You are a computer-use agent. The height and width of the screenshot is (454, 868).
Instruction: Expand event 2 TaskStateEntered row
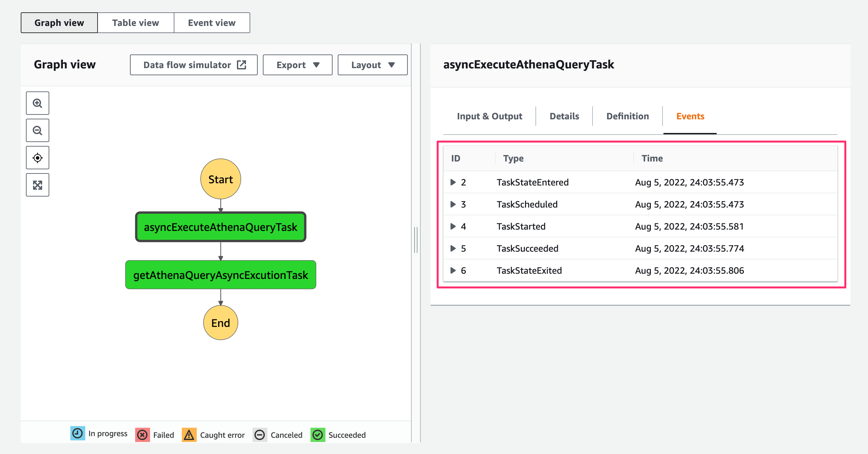pyautogui.click(x=453, y=182)
